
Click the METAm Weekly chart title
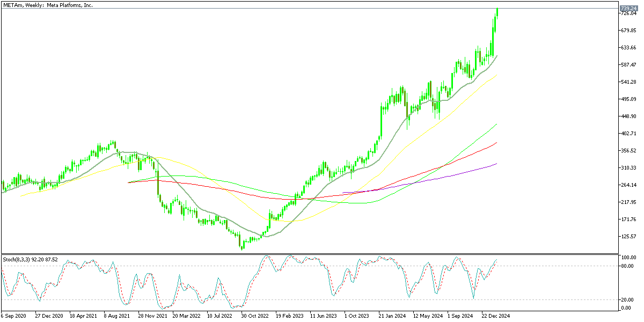tap(47, 5)
